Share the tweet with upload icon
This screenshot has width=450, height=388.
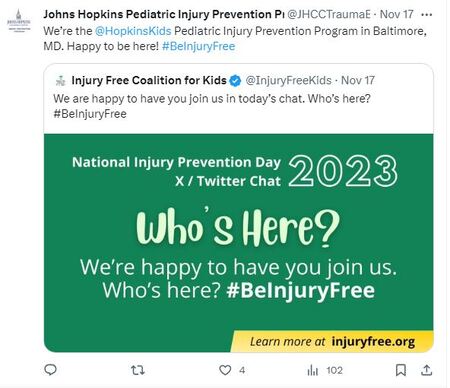coord(427,370)
